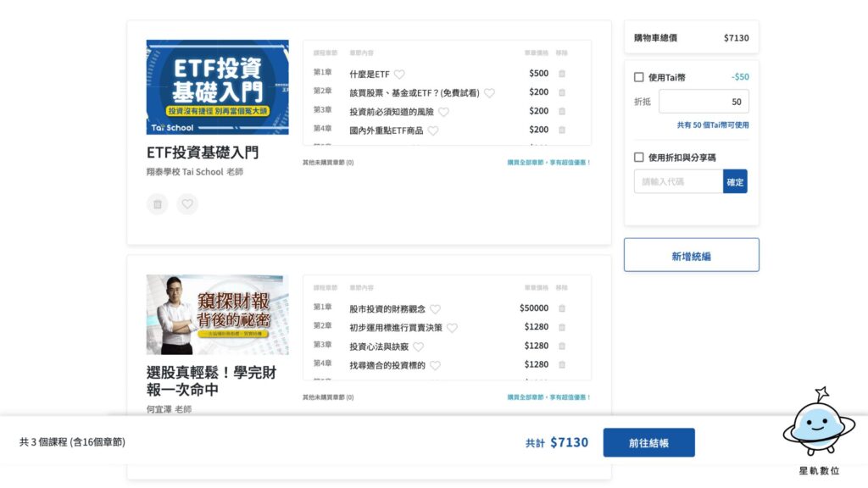The width and height of the screenshot is (868, 488).
Task: Click heart beside 找尋適合的投資標的
Action: click(x=435, y=365)
